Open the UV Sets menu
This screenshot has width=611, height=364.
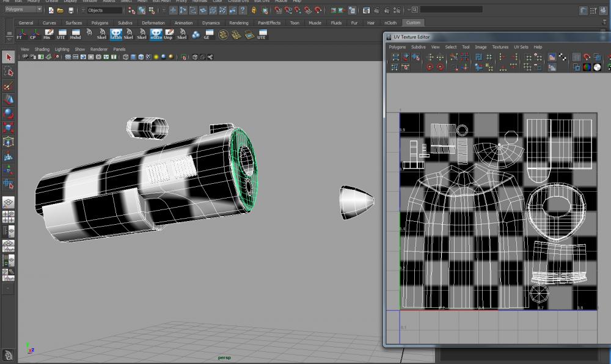[521, 47]
